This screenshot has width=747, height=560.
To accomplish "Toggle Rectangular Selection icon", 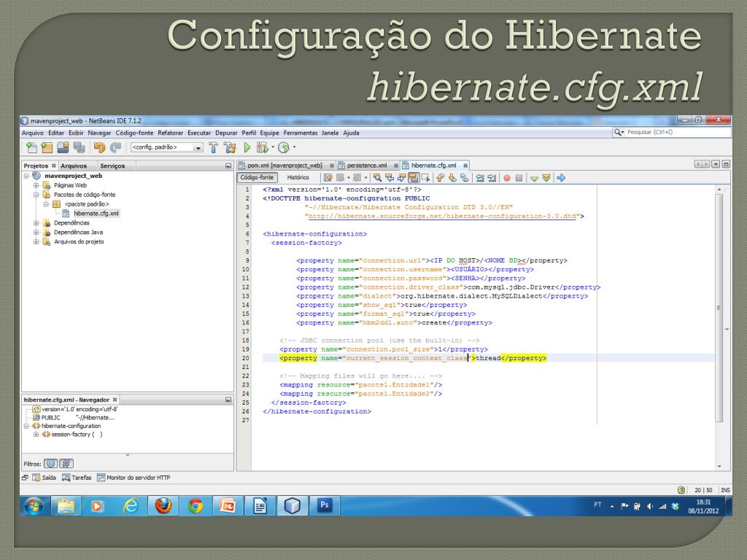I will tap(425, 178).
